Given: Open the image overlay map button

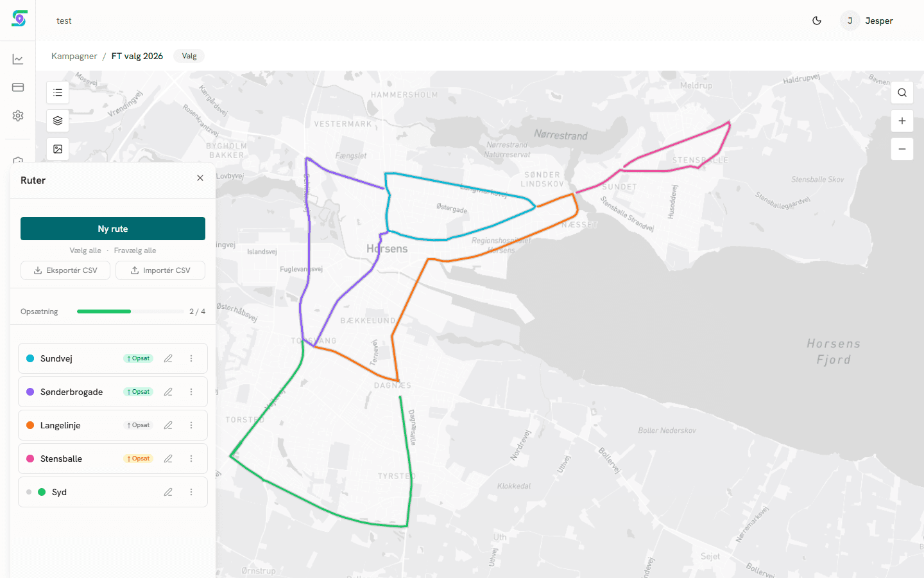Looking at the screenshot, I should [58, 149].
